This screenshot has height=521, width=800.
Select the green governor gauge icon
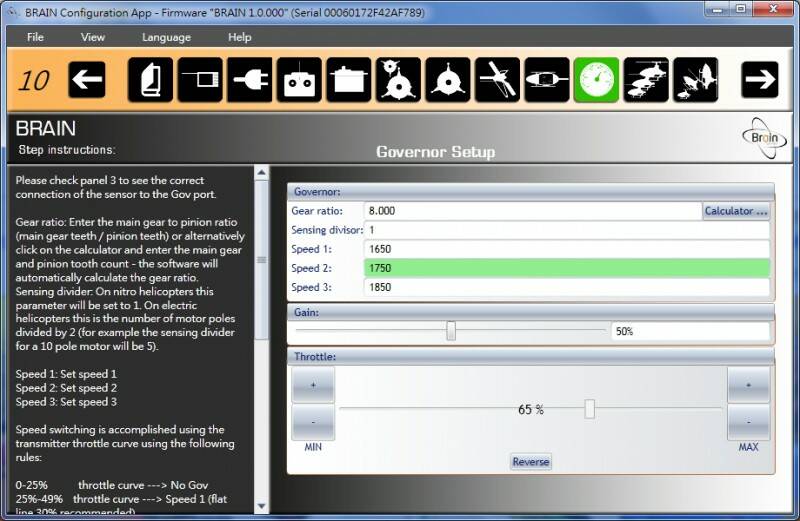[596, 80]
